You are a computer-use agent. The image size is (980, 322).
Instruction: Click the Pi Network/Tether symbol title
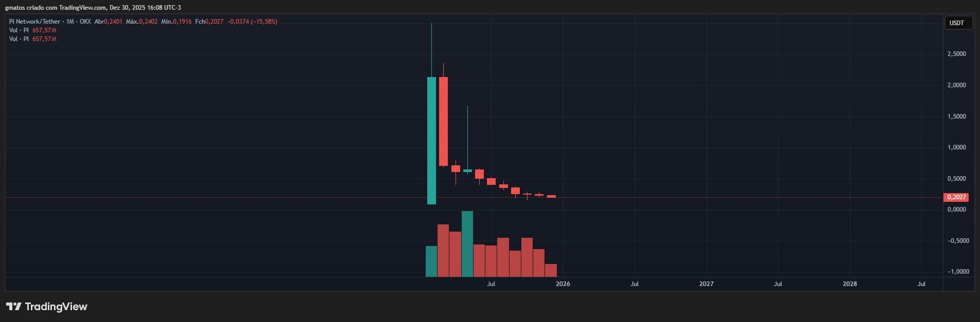(x=34, y=22)
